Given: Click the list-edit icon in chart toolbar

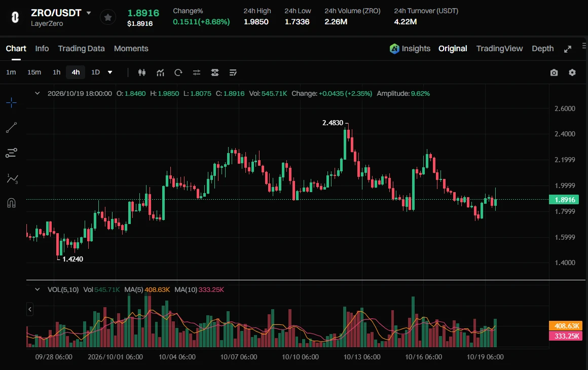Looking at the screenshot, I should 233,72.
